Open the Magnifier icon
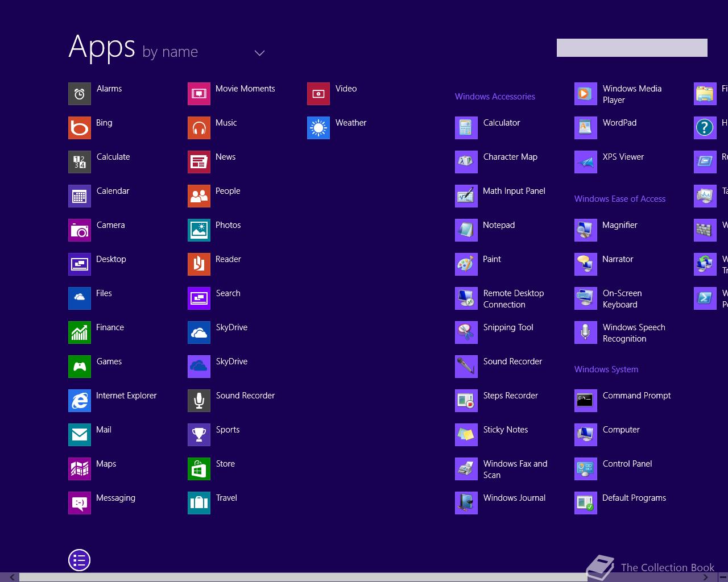 coord(586,230)
